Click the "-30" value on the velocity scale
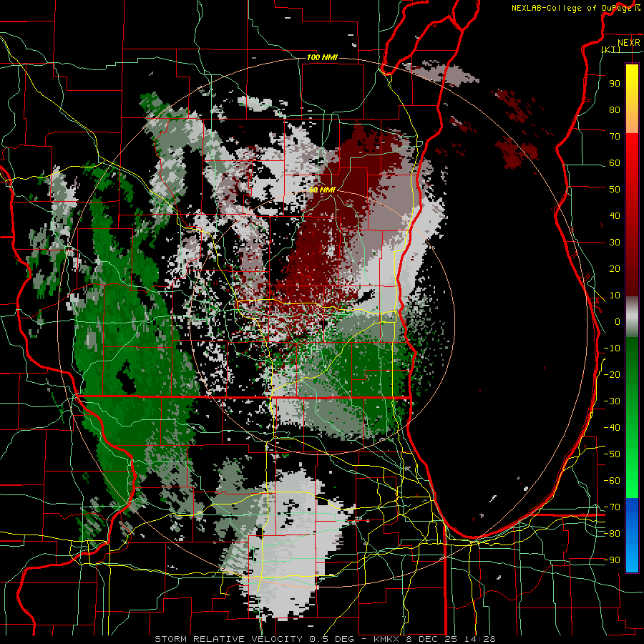 612,401
